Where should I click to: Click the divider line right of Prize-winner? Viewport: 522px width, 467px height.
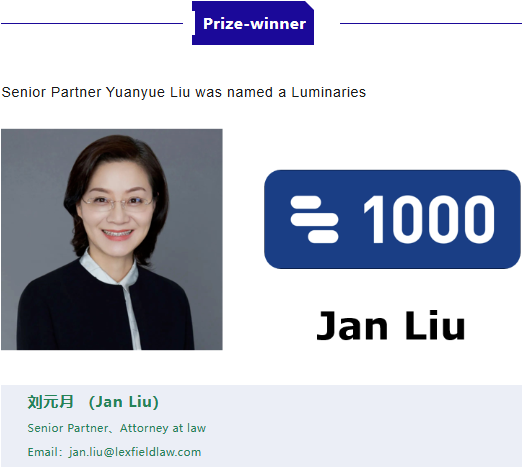[431, 23]
